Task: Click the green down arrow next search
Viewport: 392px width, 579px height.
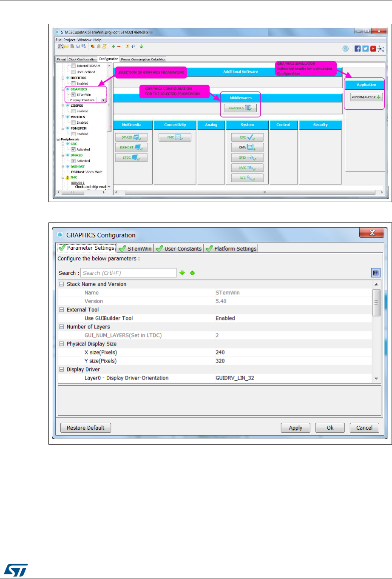Action: pyautogui.click(x=182, y=273)
